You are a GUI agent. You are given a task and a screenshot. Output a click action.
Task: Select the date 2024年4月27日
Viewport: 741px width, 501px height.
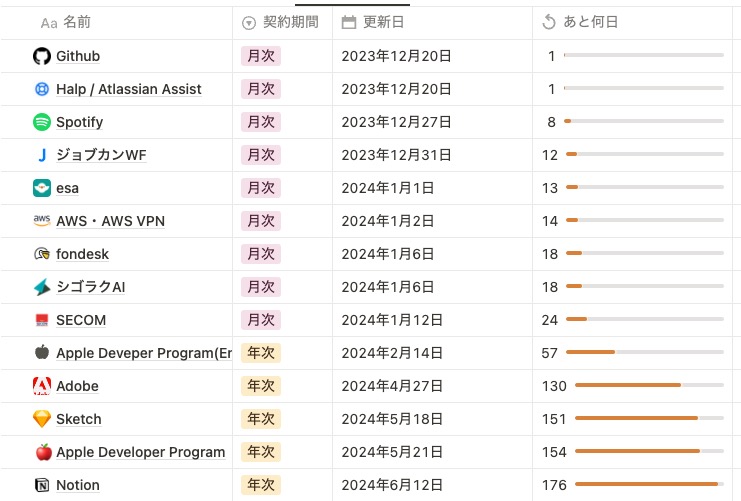click(x=392, y=386)
